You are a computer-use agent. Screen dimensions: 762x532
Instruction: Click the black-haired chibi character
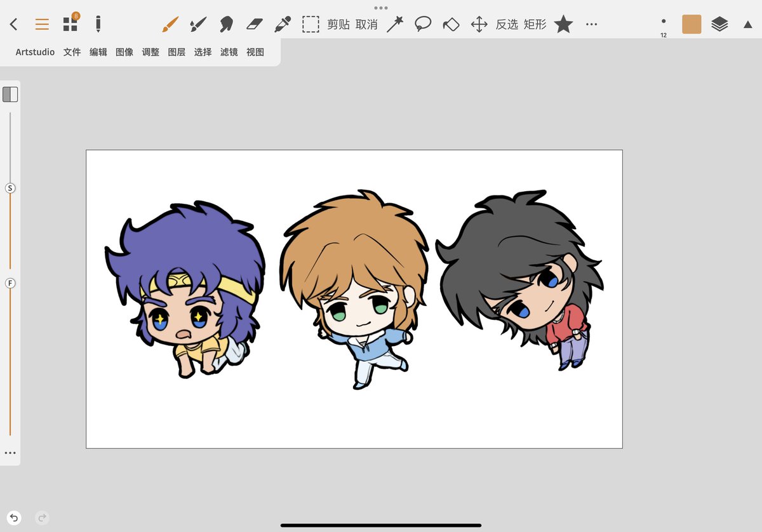[519, 279]
